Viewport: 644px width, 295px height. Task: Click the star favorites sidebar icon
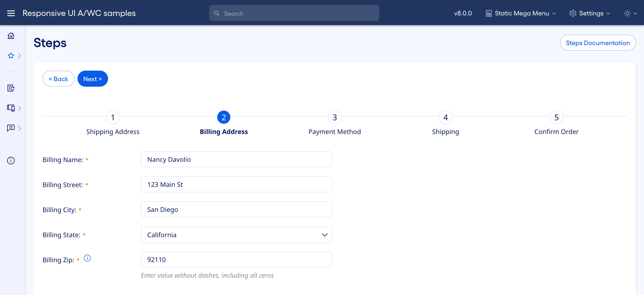point(11,56)
